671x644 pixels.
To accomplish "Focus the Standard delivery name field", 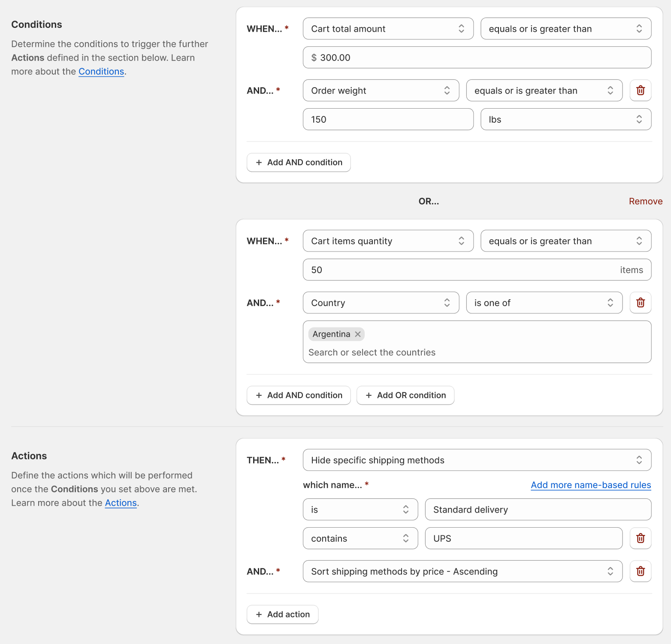I will point(538,510).
